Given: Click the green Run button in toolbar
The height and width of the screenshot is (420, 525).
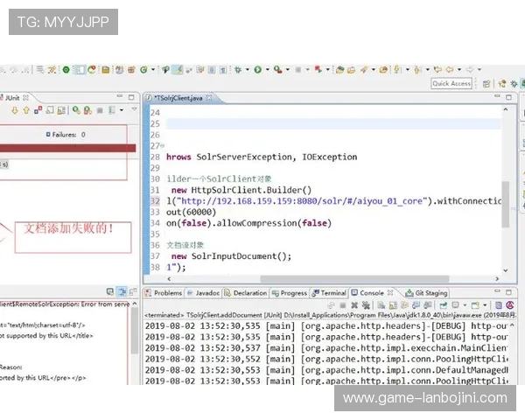Looking at the screenshot, I should (258, 69).
